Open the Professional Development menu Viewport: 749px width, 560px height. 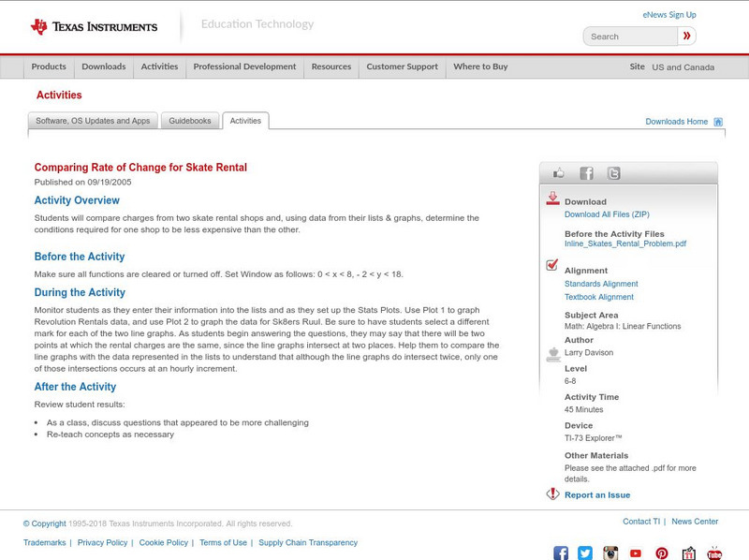(244, 66)
